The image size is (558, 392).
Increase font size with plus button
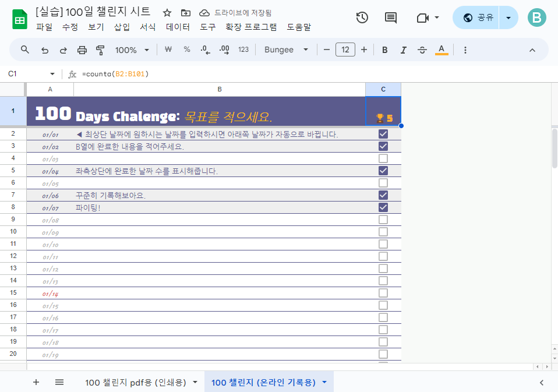coord(363,50)
